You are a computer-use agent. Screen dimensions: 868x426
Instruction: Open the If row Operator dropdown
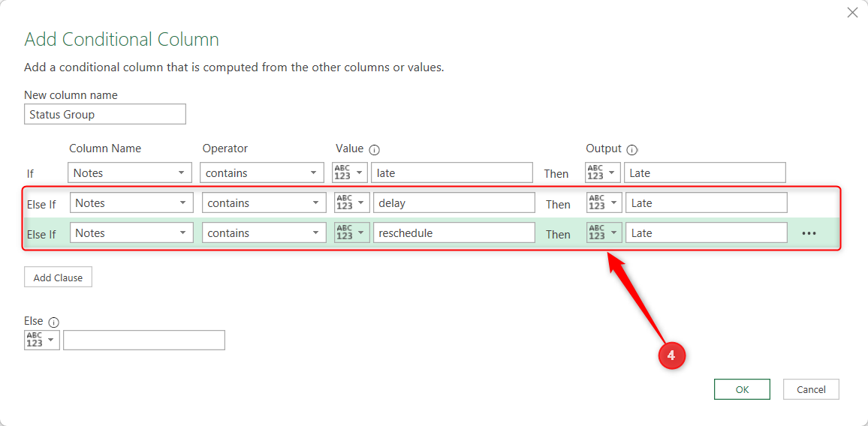point(262,173)
